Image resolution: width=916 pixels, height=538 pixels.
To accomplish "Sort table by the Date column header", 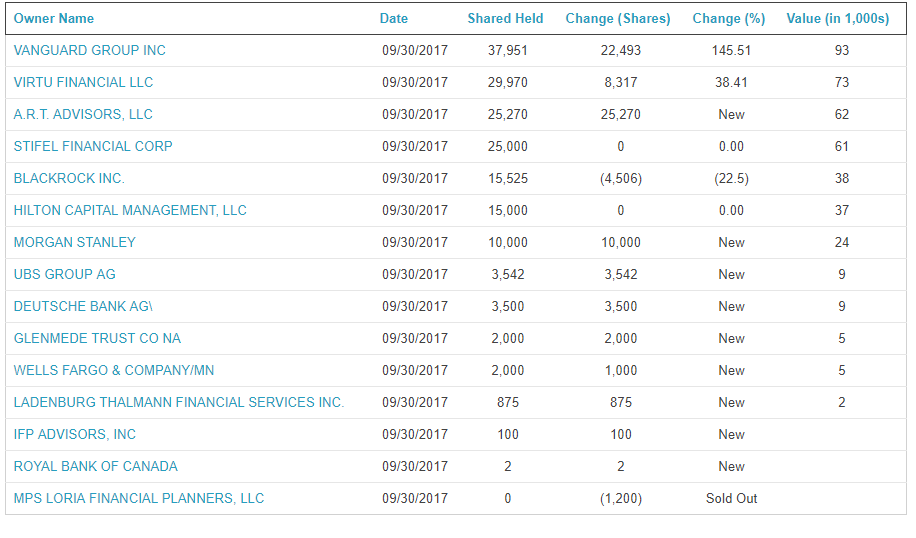I will pos(394,18).
